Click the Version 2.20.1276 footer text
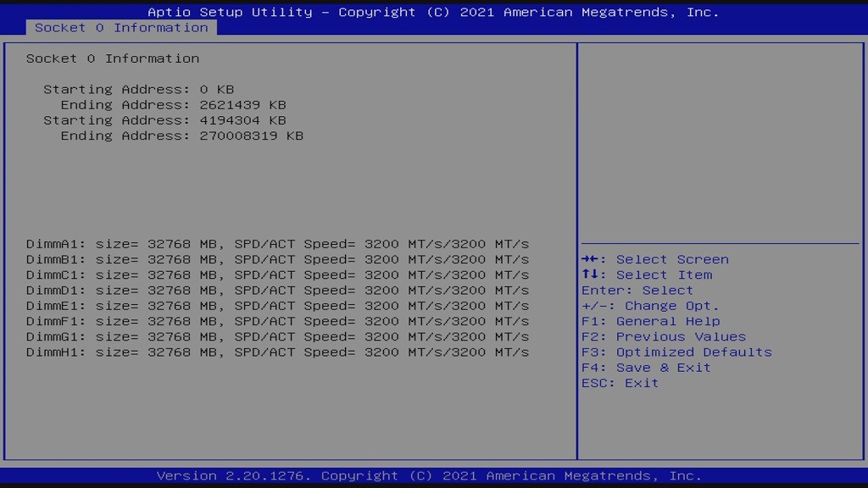This screenshot has width=868, height=488. pos(429,476)
